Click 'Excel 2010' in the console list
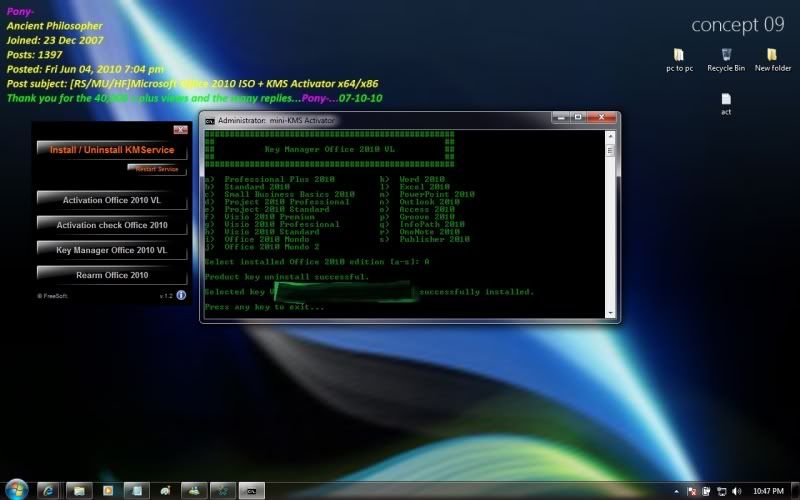800x500 pixels. 424,187
